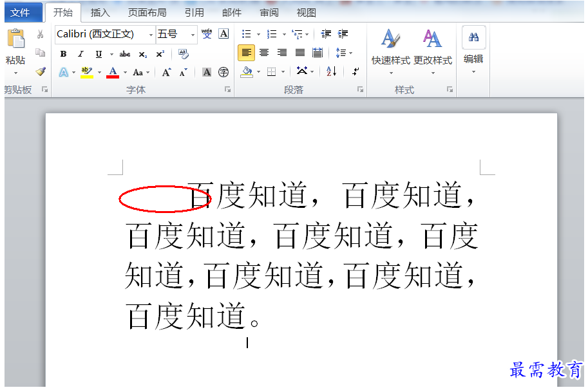Apply yellow text highlight color
Viewport: 588px width, 390px height.
[87, 72]
